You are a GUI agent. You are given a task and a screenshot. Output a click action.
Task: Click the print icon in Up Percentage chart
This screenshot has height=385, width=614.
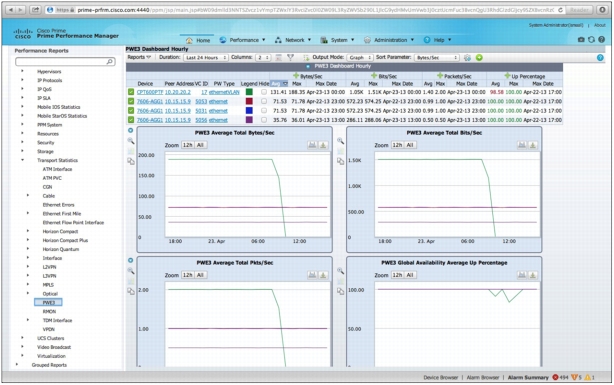(x=522, y=275)
